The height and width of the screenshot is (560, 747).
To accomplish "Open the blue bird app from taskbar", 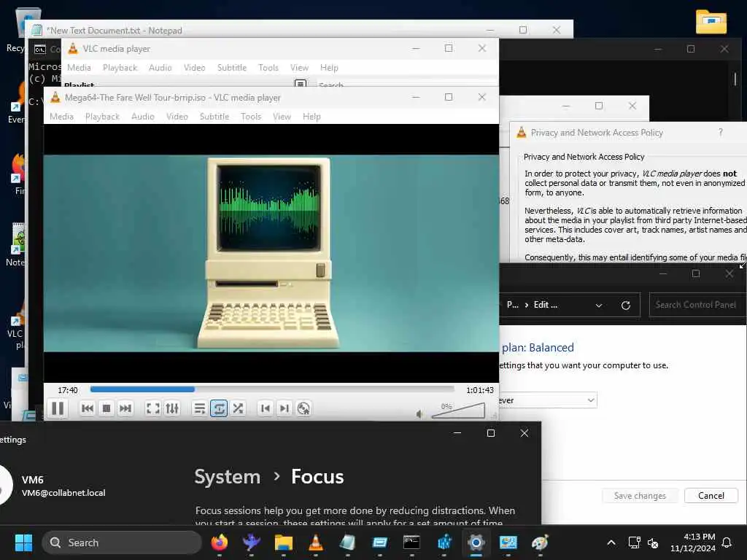I will click(251, 542).
